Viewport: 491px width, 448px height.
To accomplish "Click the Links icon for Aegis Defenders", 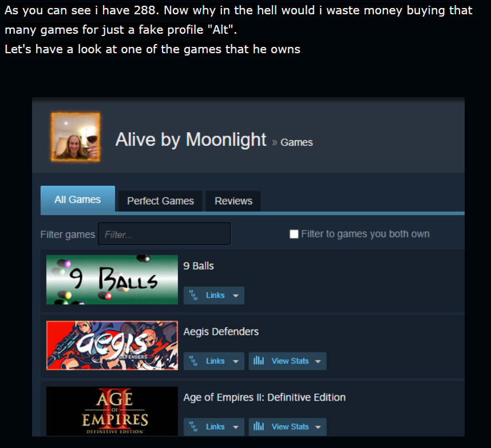I will tap(193, 361).
